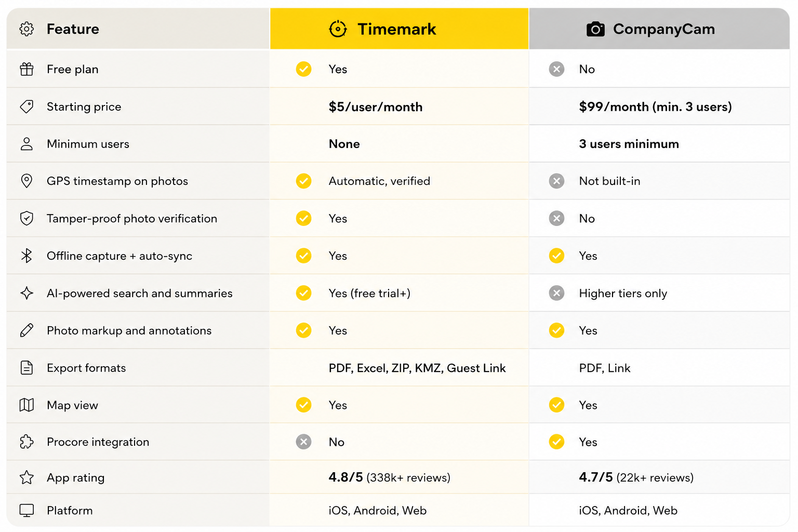This screenshot has width=798, height=532.
Task: Click the price tag icon for Starting price
Action: tap(26, 107)
